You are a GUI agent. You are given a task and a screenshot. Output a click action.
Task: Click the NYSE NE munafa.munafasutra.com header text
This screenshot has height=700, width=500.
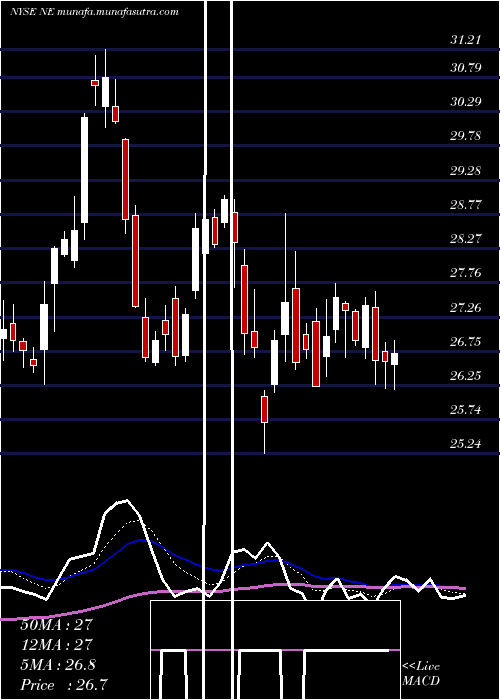[94, 12]
